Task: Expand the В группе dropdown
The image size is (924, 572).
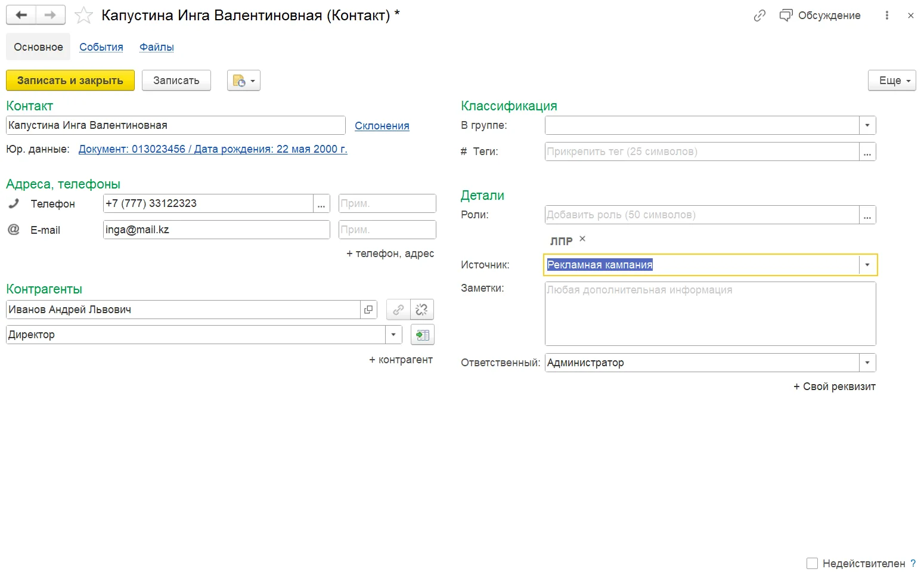Action: (x=867, y=125)
